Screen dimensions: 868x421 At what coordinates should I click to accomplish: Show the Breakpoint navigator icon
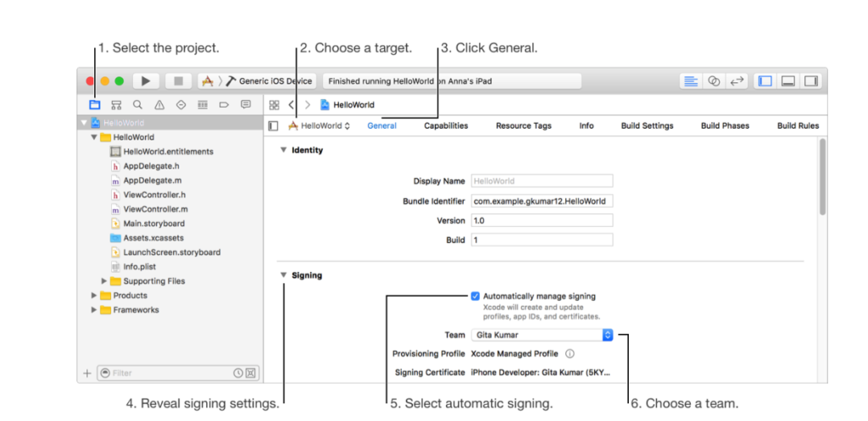click(x=224, y=104)
